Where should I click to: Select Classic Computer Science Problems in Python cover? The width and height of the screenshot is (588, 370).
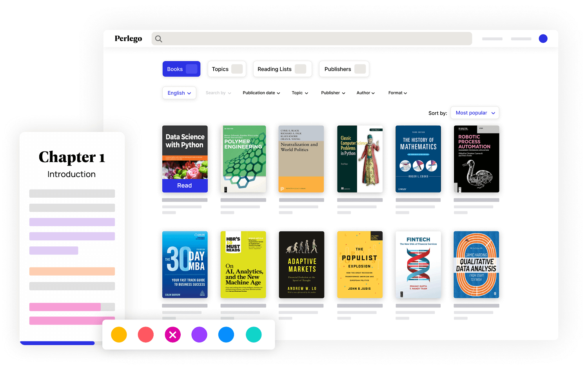[x=360, y=159]
